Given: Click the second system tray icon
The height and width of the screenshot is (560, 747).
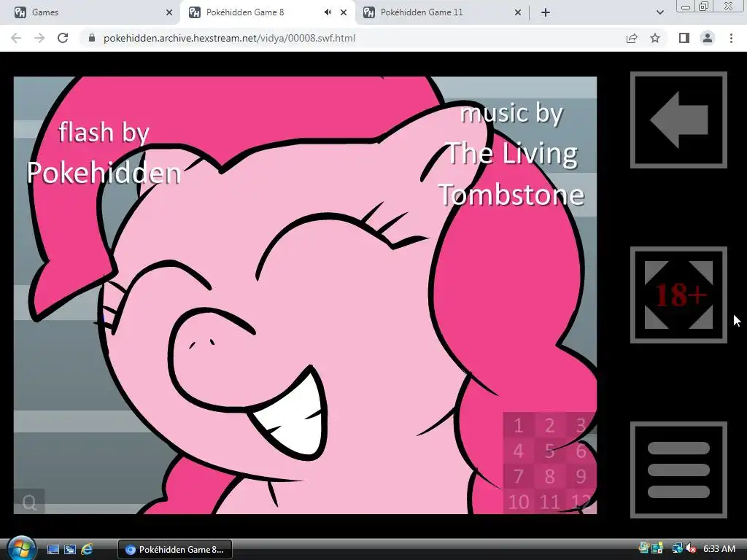Looking at the screenshot, I should pyautogui.click(x=658, y=548).
